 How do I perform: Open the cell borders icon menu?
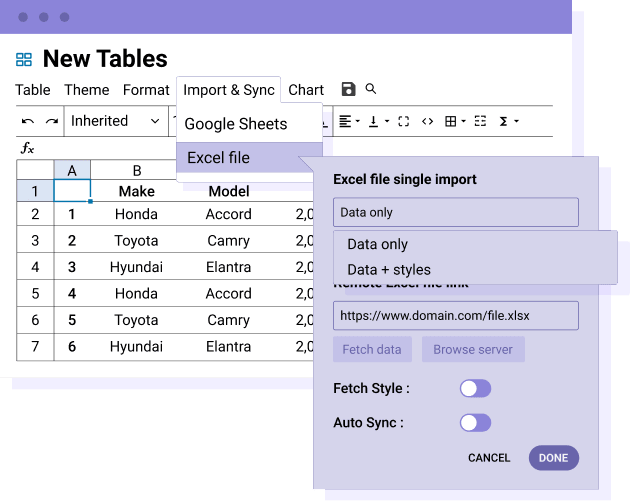(454, 121)
